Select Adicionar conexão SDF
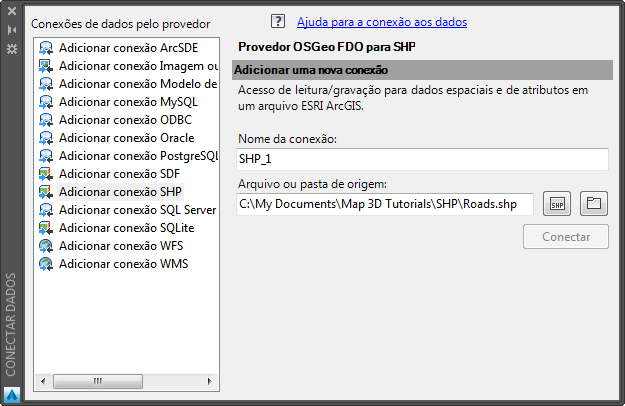Image resolution: width=625 pixels, height=406 pixels. [120, 174]
